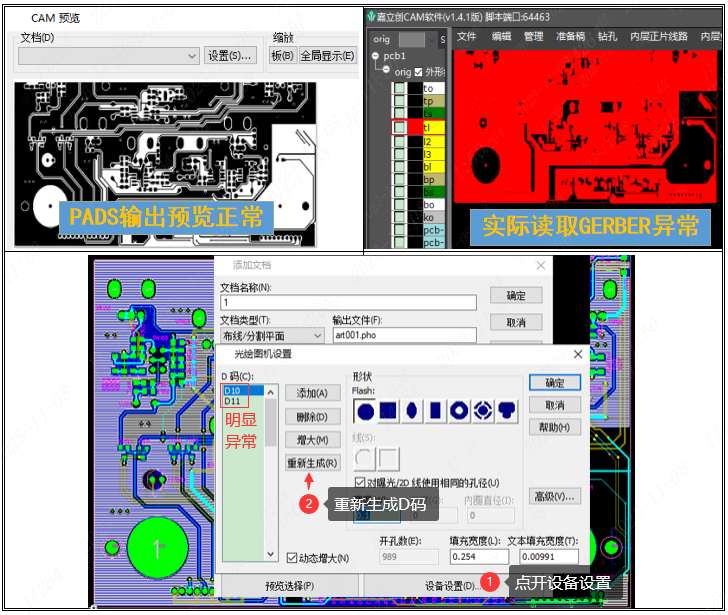Toggle the 动态增大 checkbox
The image size is (728, 615).
[x=292, y=557]
